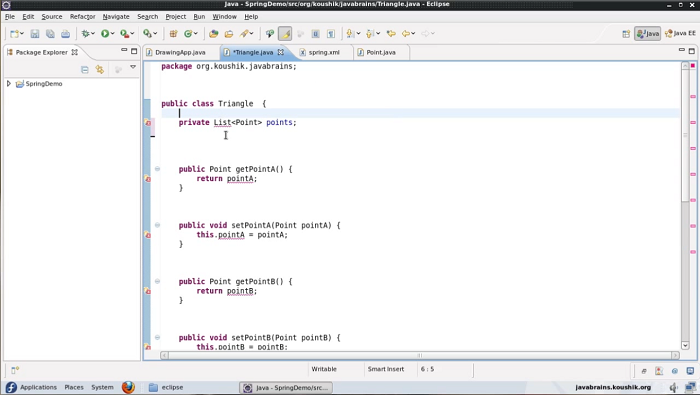
Task: Open the Refactor menu
Action: pyautogui.click(x=83, y=17)
